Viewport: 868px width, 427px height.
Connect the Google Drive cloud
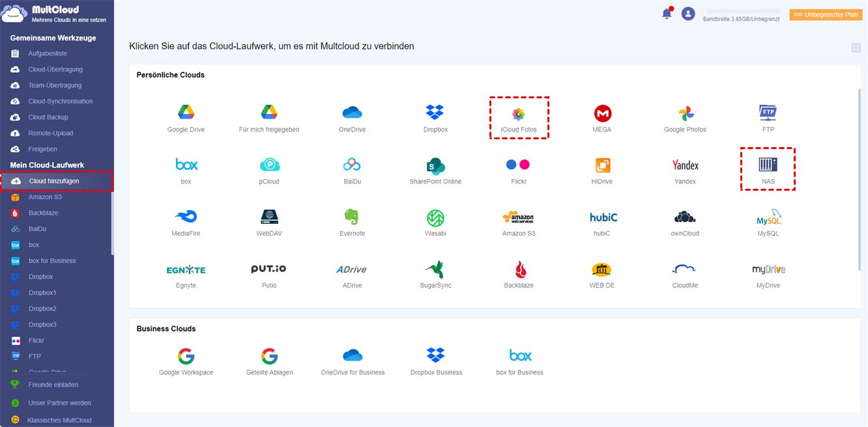[186, 118]
